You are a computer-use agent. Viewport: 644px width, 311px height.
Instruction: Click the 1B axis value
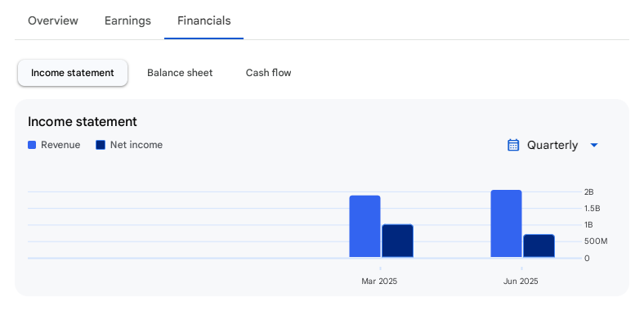(588, 225)
